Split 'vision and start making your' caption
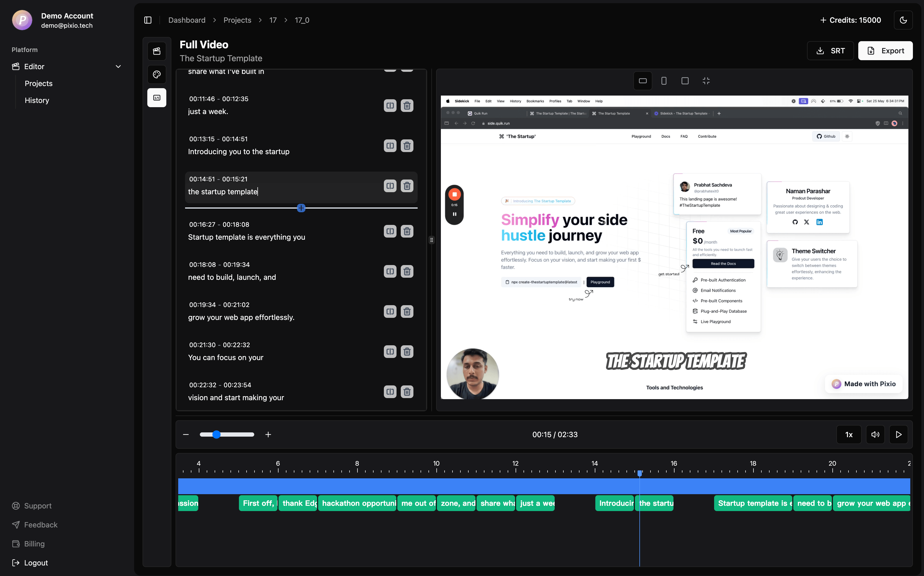This screenshot has height=576, width=924. click(390, 392)
